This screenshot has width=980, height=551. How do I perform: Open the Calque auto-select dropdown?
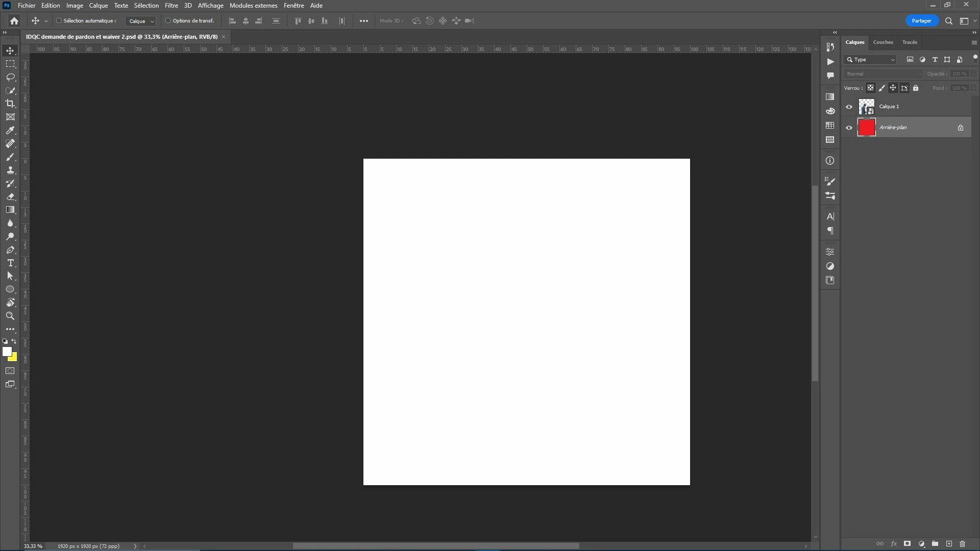click(141, 21)
